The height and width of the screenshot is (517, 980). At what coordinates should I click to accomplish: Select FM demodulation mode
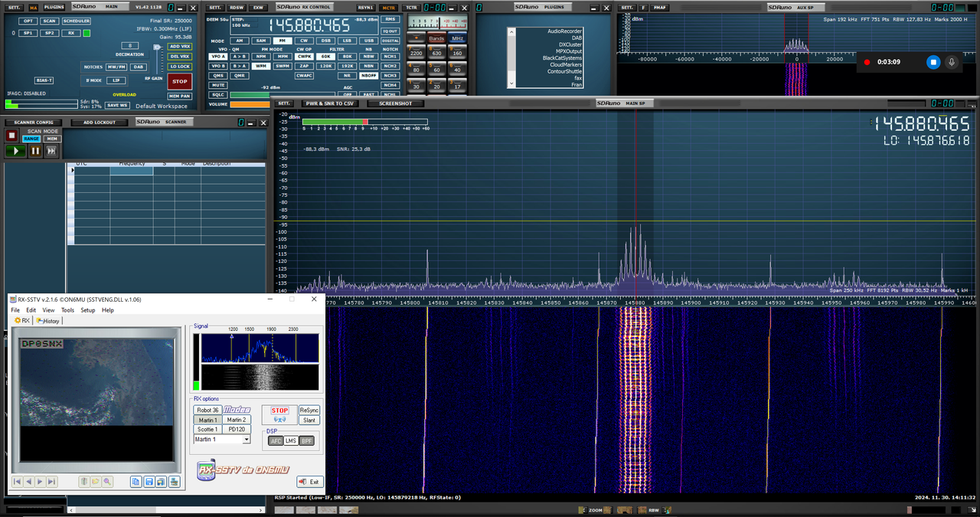point(283,41)
